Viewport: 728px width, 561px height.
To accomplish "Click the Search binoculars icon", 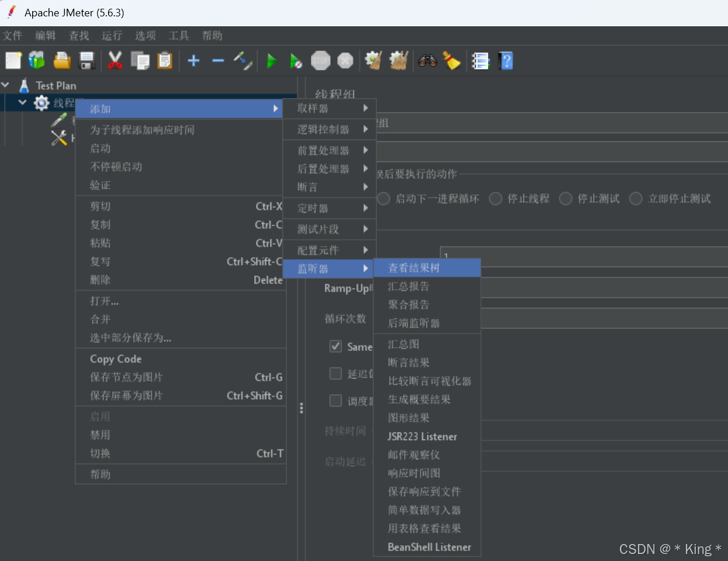I will click(428, 60).
